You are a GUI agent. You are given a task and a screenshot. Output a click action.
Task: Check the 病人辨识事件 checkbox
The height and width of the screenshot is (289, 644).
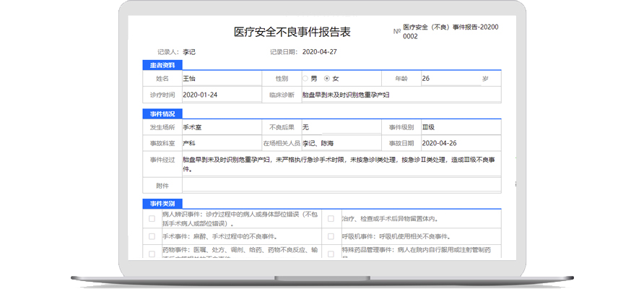click(152, 218)
